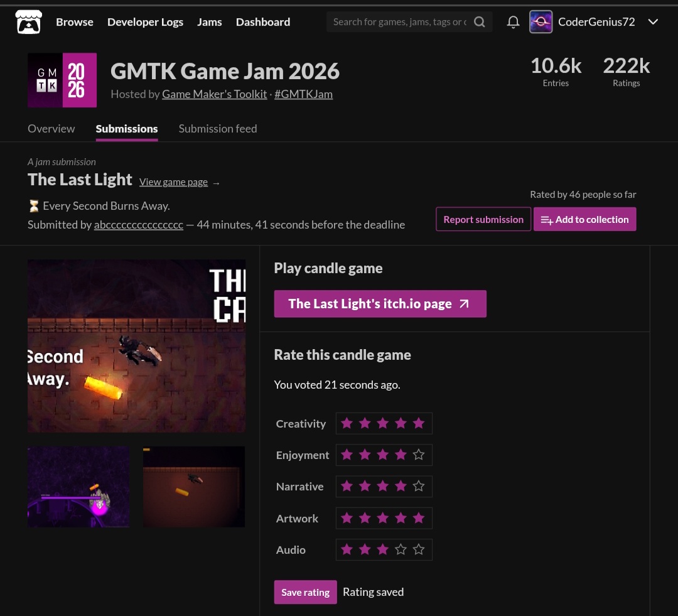The width and height of the screenshot is (678, 616).
Task: Set Narrative rating to four stars
Action: pyautogui.click(x=401, y=486)
